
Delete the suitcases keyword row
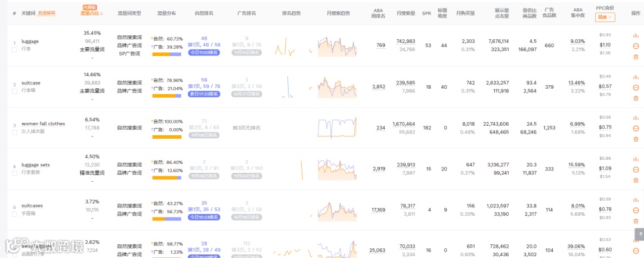point(636,221)
